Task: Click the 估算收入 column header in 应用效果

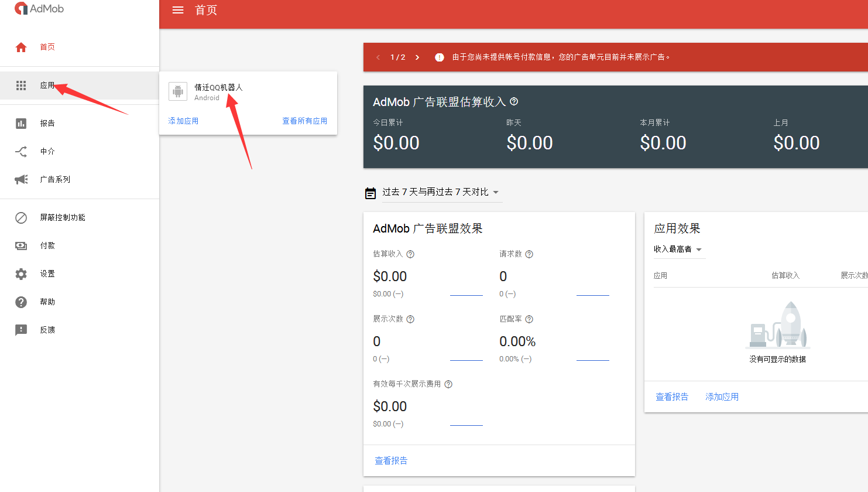Action: coord(785,276)
